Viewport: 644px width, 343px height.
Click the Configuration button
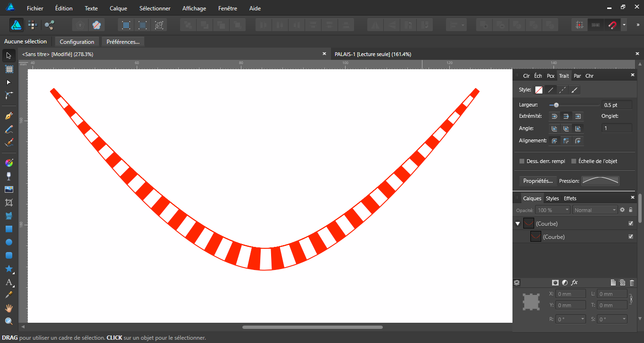click(x=77, y=41)
